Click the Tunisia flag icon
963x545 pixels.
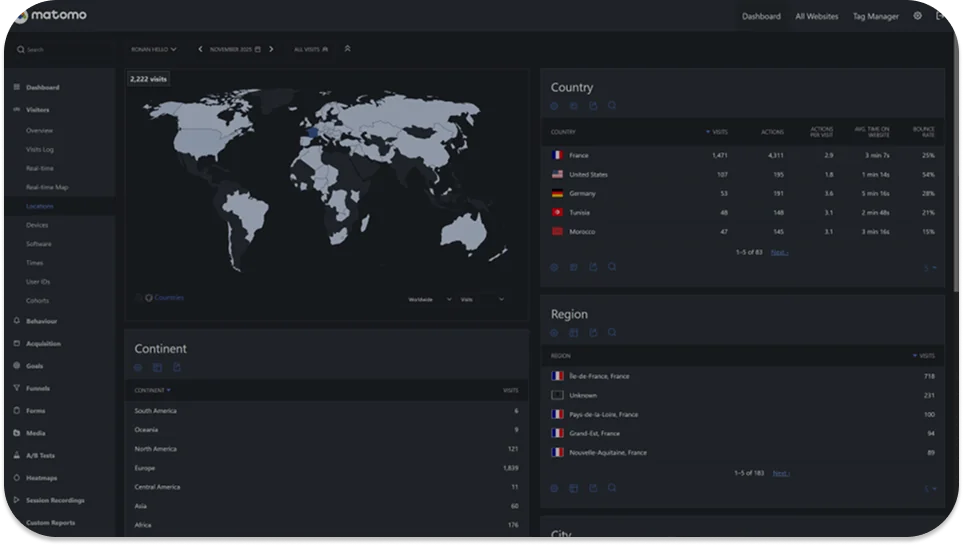click(x=558, y=213)
